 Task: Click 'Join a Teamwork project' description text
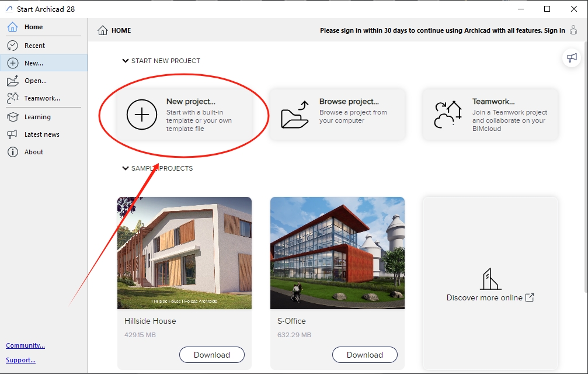[x=510, y=120]
